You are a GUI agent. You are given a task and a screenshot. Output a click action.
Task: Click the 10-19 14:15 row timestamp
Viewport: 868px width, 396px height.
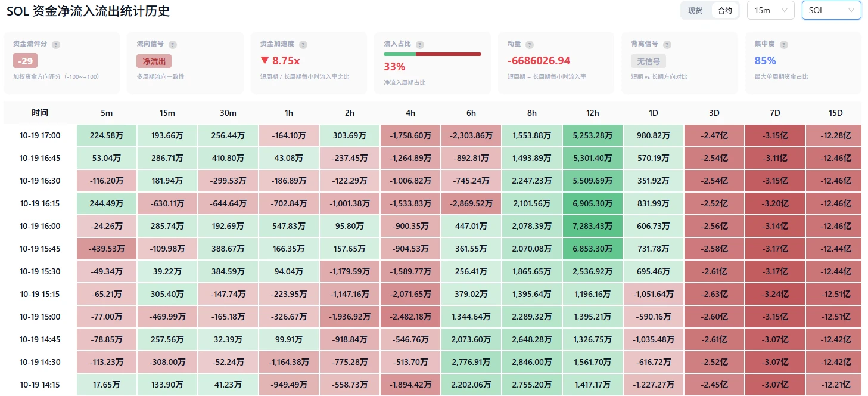coord(40,385)
